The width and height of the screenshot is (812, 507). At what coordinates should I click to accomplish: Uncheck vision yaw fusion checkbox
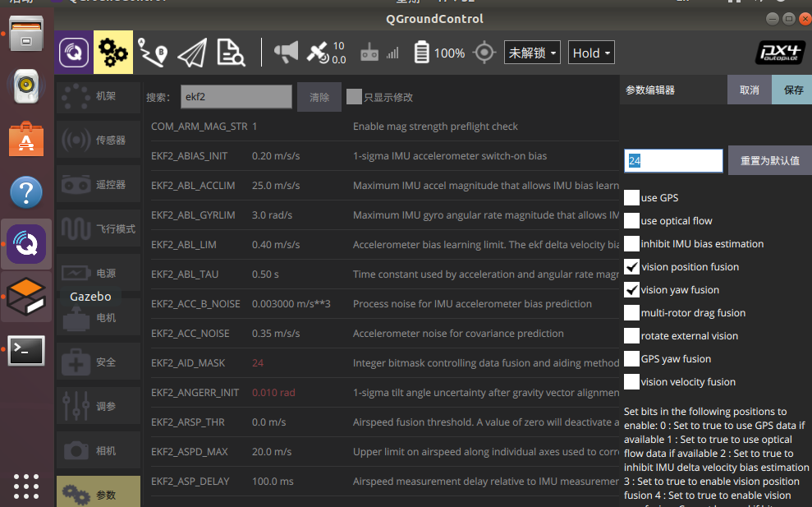pyautogui.click(x=631, y=289)
